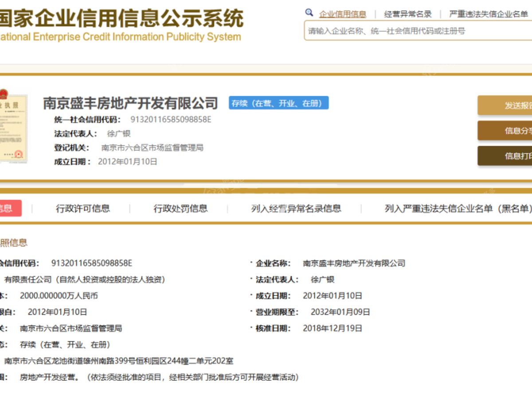This screenshot has width=532, height=399.
Task: Select header establishment date 2012年01月10日
Action: point(128,162)
